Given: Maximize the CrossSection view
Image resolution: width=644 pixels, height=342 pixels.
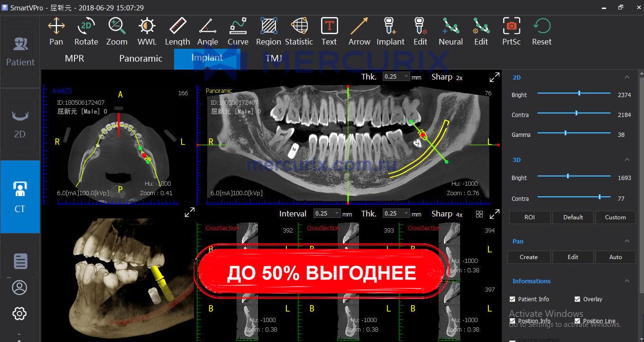Looking at the screenshot, I should tap(494, 214).
